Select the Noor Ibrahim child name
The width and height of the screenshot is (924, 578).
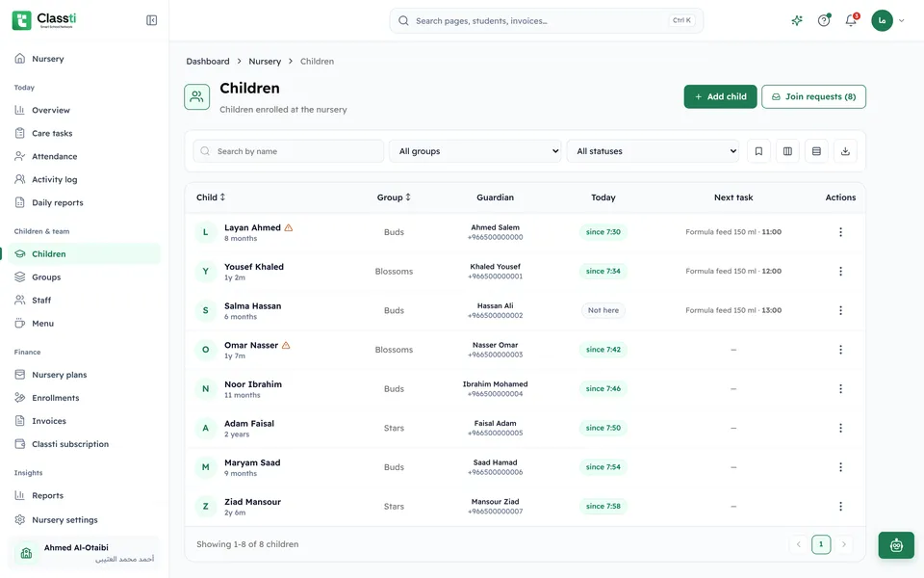pyautogui.click(x=253, y=384)
